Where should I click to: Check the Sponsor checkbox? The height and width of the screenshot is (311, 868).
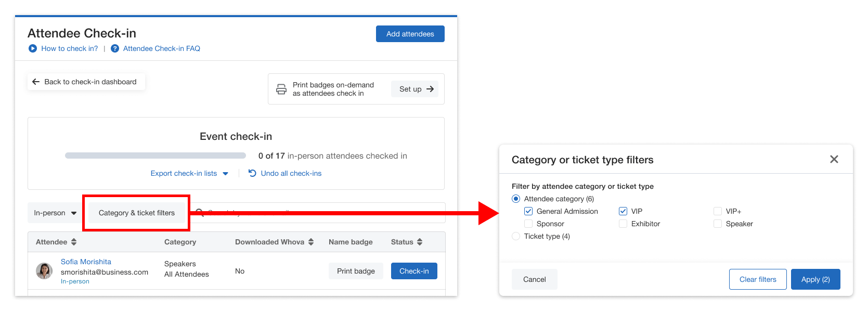(528, 224)
